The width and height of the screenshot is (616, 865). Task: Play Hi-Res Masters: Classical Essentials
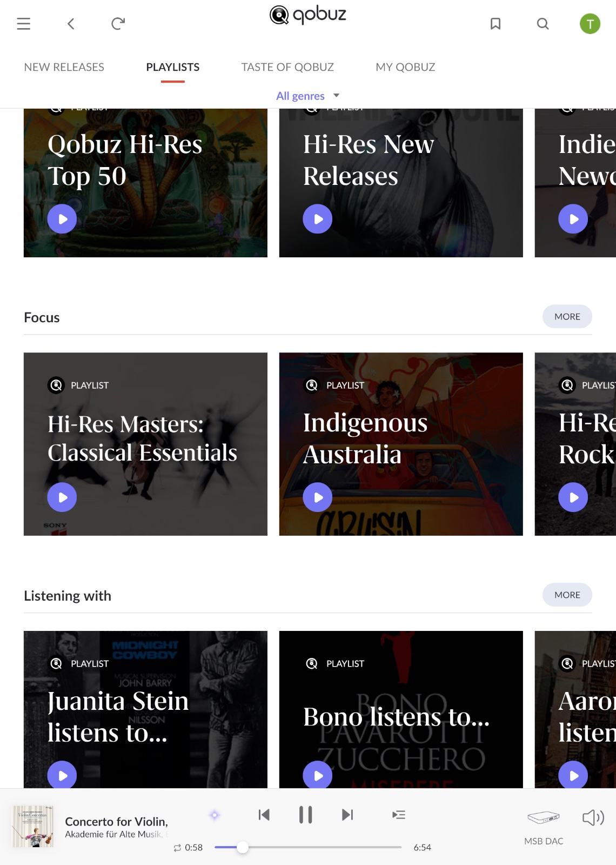click(x=62, y=497)
